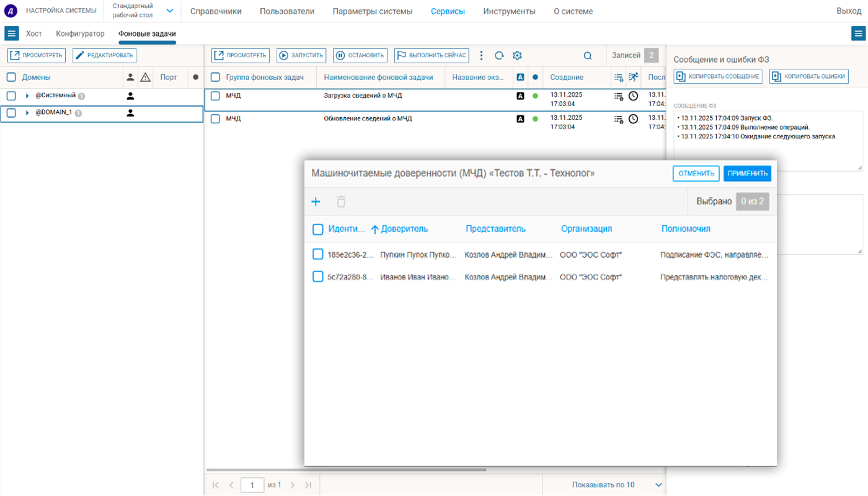Check the box for the 185e2c36 record

point(317,254)
